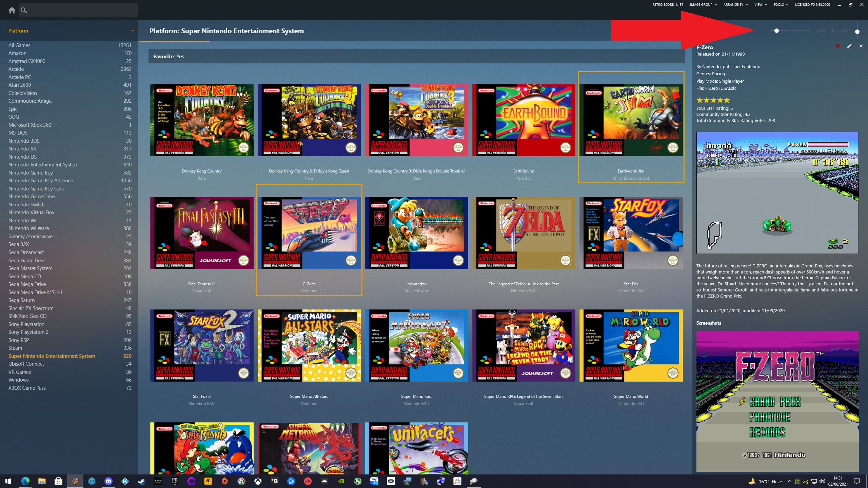Edit F-Zero with the pencil icon
Viewport: 868px width, 488px height.
pos(849,46)
